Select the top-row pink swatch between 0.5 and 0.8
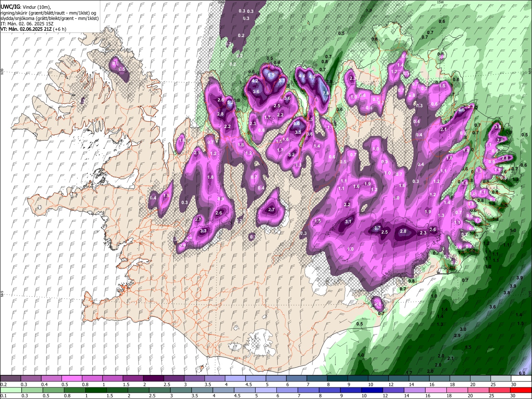Viewport: 532px width, 399px height. [71, 379]
